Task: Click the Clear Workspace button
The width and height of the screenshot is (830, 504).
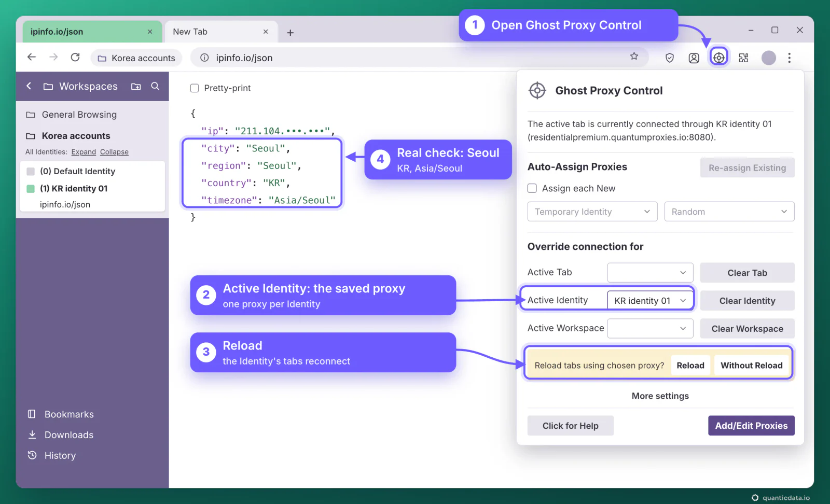Action: (747, 329)
